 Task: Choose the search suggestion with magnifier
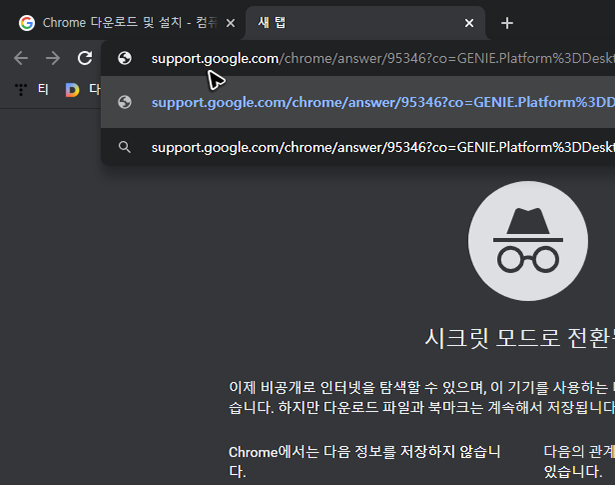(x=358, y=147)
